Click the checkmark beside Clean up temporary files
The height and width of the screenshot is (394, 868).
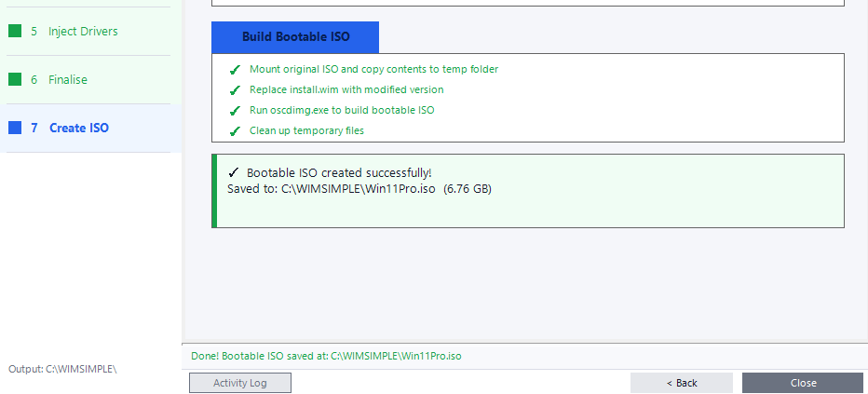pos(235,131)
